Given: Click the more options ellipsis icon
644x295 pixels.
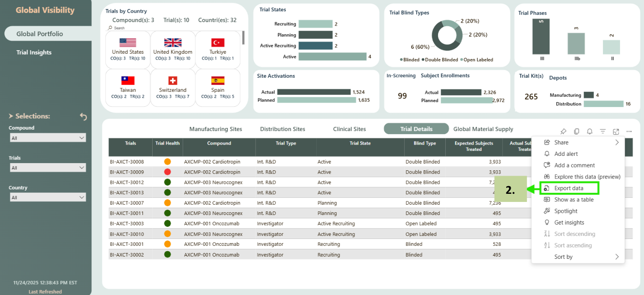Looking at the screenshot, I should [629, 131].
